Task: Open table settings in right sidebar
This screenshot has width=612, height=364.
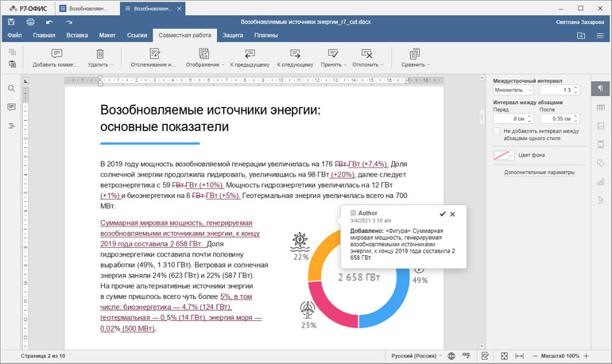Action: (x=600, y=107)
